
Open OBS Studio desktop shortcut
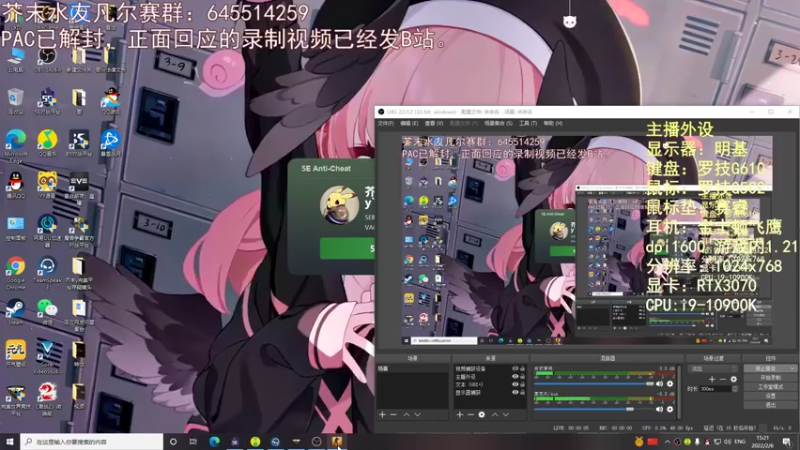click(x=47, y=59)
